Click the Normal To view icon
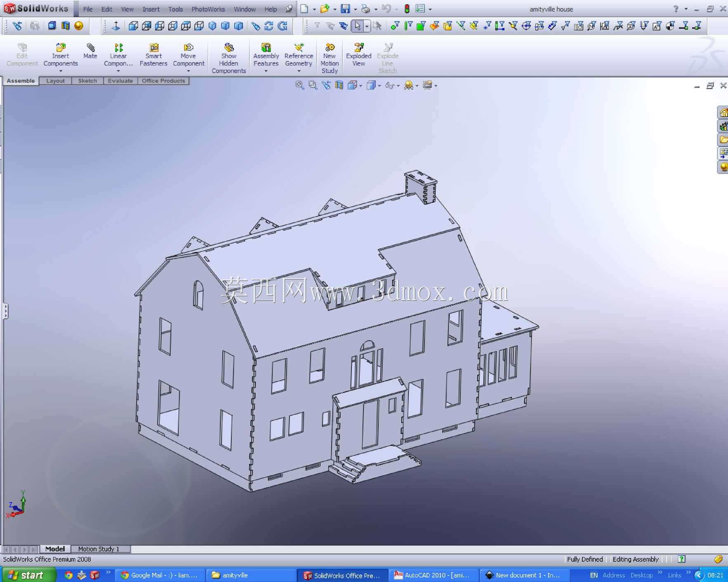Screen dimensions: 728x582 116,26
